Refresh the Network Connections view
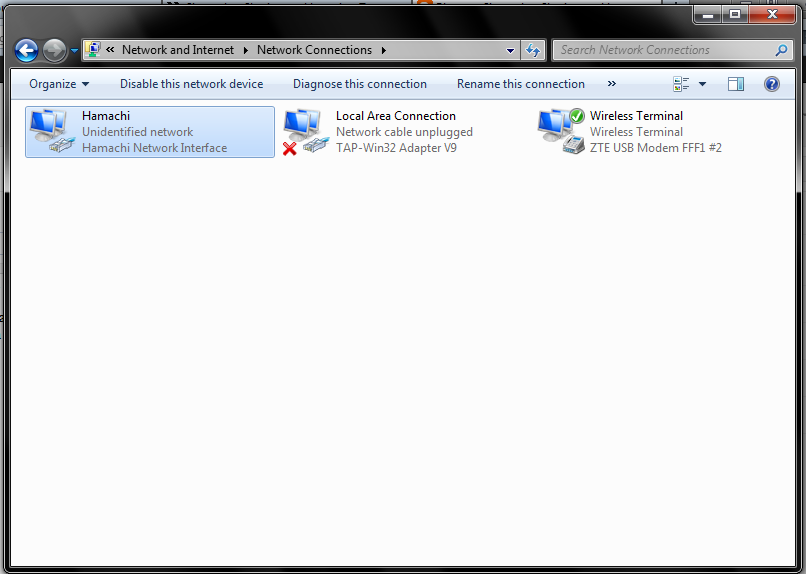Image resolution: width=806 pixels, height=574 pixels. 533,50
